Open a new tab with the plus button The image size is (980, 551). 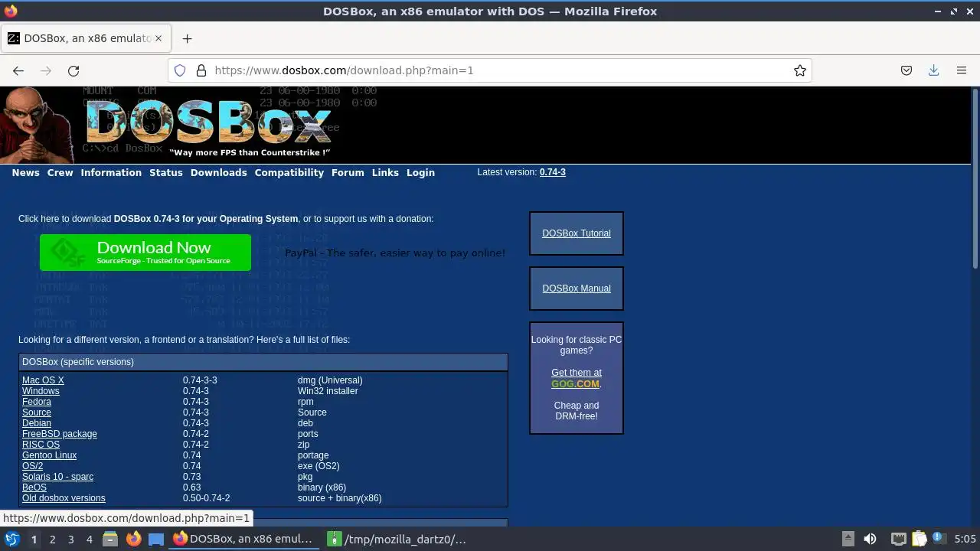pyautogui.click(x=187, y=38)
